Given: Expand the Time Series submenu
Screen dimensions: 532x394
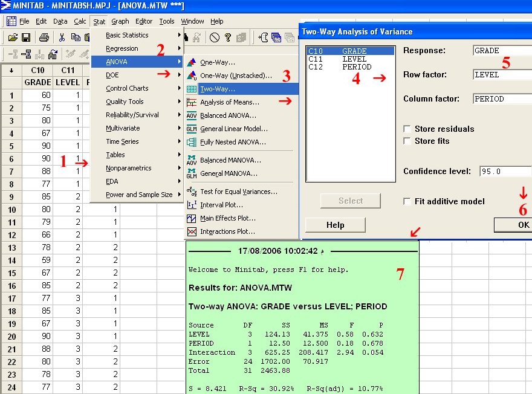Looking at the screenshot, I should point(137,141).
